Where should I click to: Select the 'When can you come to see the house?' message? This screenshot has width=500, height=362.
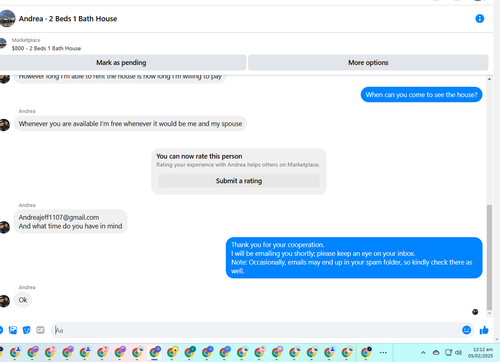tap(421, 95)
